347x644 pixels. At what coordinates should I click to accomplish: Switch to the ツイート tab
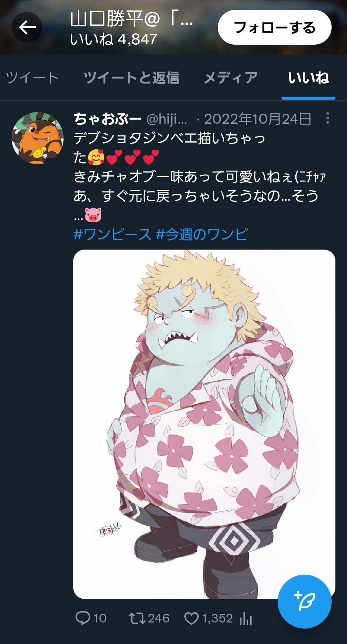click(x=32, y=78)
